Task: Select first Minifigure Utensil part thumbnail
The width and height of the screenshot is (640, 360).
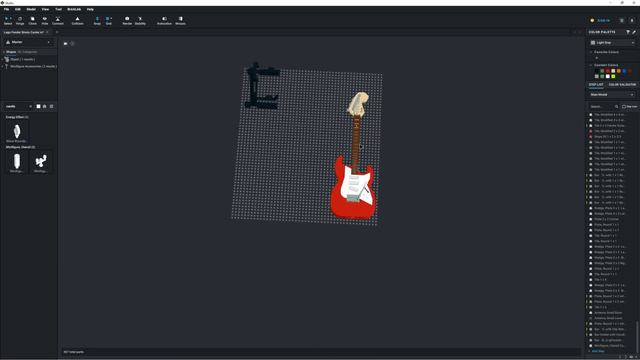Action: point(17,162)
